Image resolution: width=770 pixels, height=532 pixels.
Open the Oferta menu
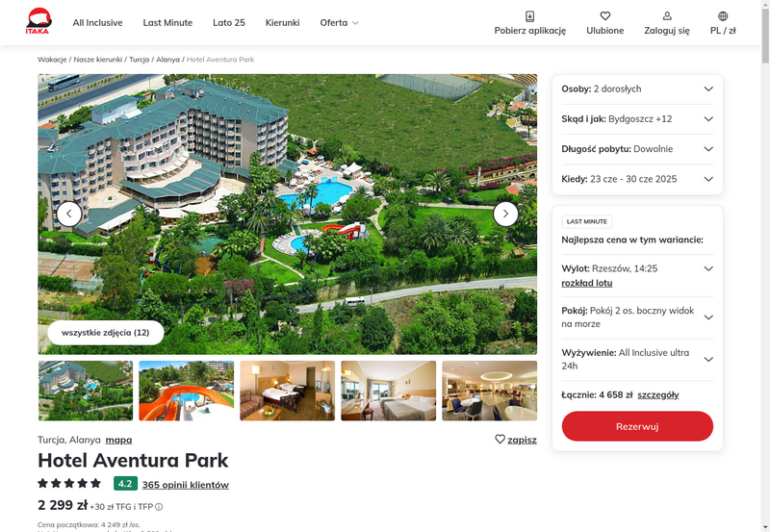coord(340,22)
